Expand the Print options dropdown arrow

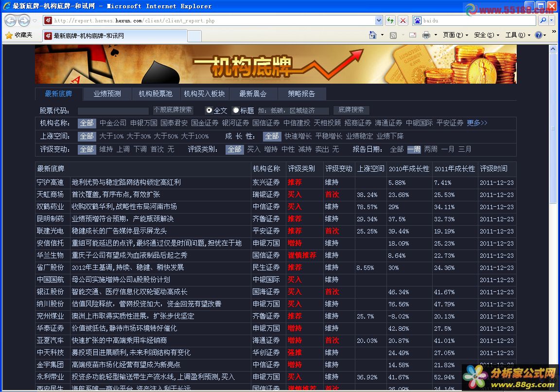tap(436, 35)
